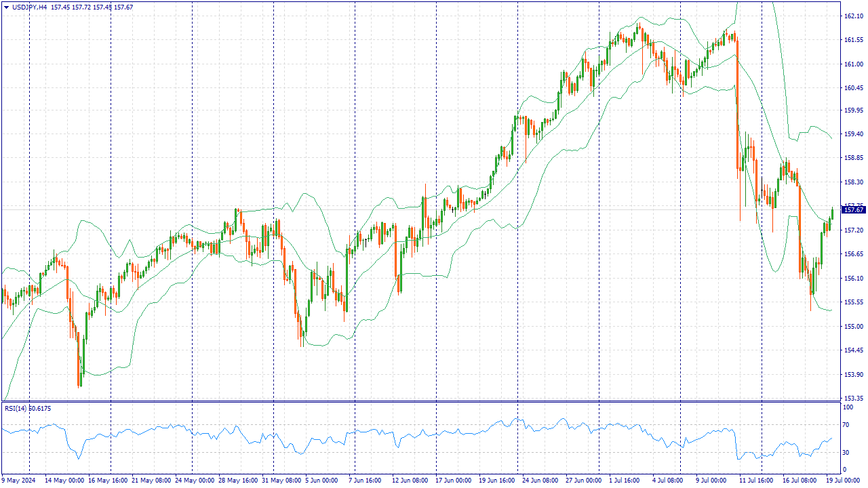Click the 162.10 price scale label

coord(852,16)
